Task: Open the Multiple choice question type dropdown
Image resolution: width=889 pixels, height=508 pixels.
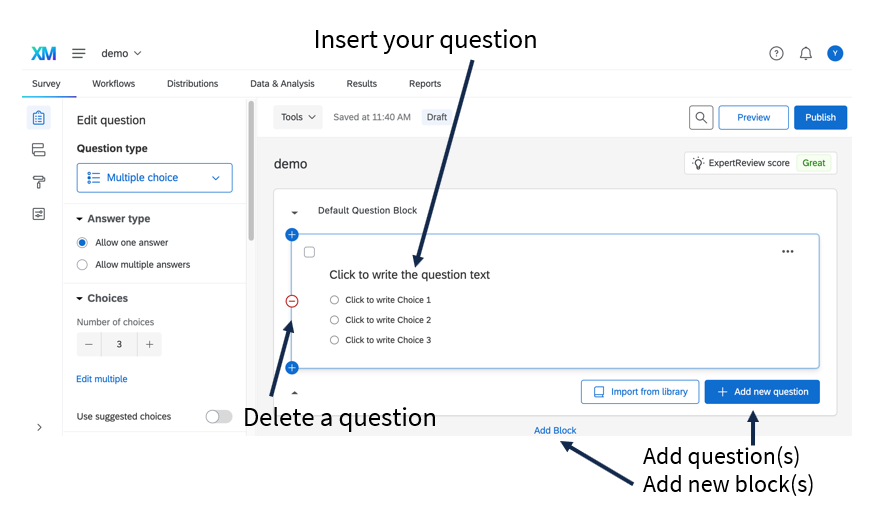Action: 155,178
